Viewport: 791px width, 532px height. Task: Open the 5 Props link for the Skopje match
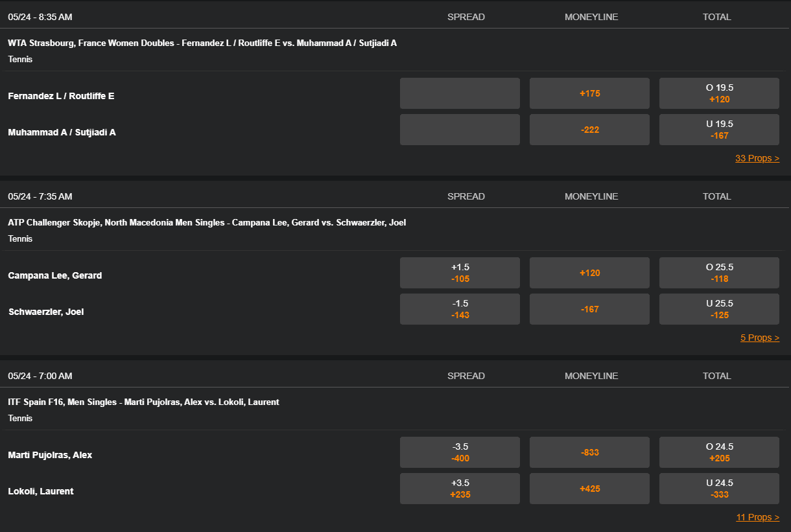click(760, 337)
